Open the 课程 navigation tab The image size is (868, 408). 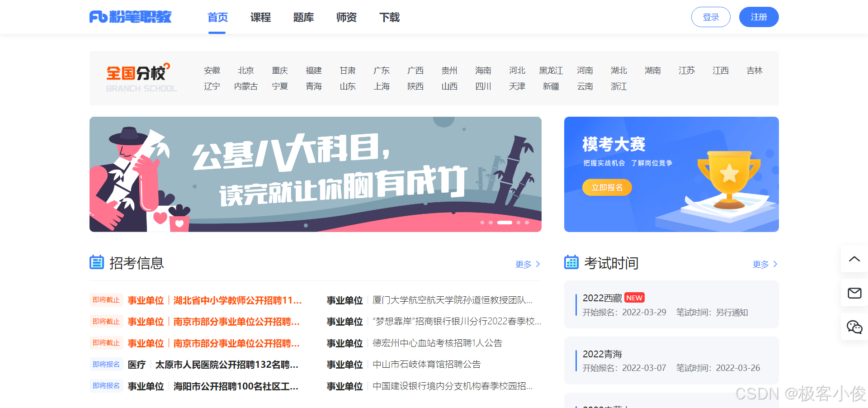click(260, 17)
